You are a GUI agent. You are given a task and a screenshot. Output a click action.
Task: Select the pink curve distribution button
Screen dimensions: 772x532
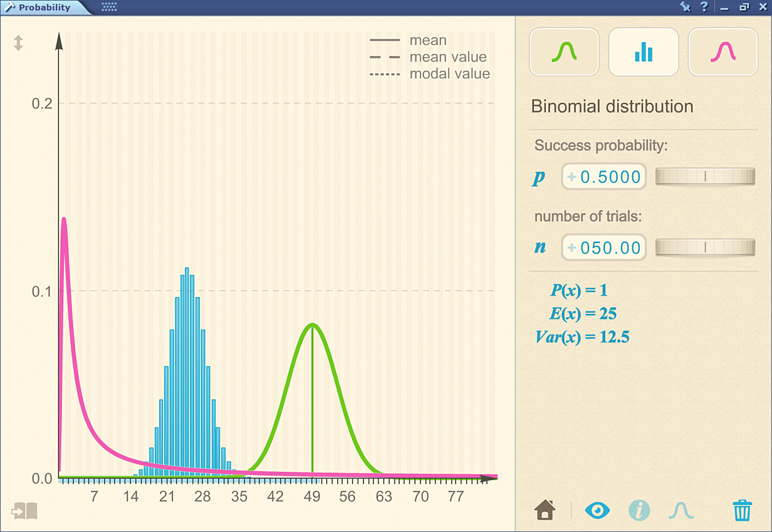pyautogui.click(x=722, y=52)
